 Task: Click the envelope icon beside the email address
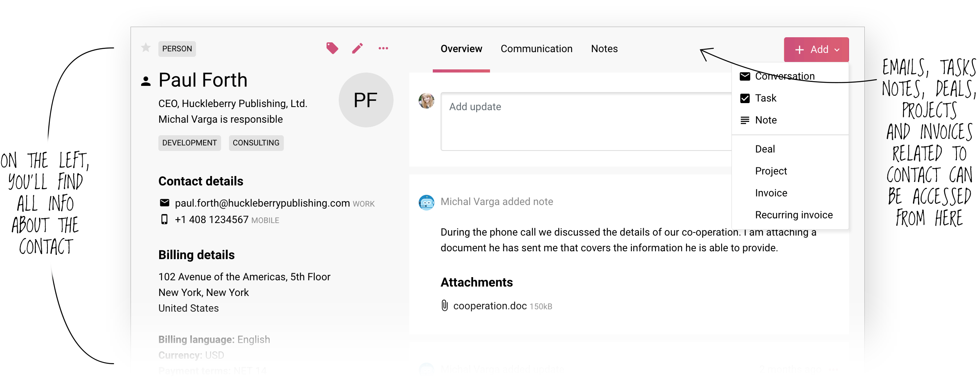coord(165,203)
